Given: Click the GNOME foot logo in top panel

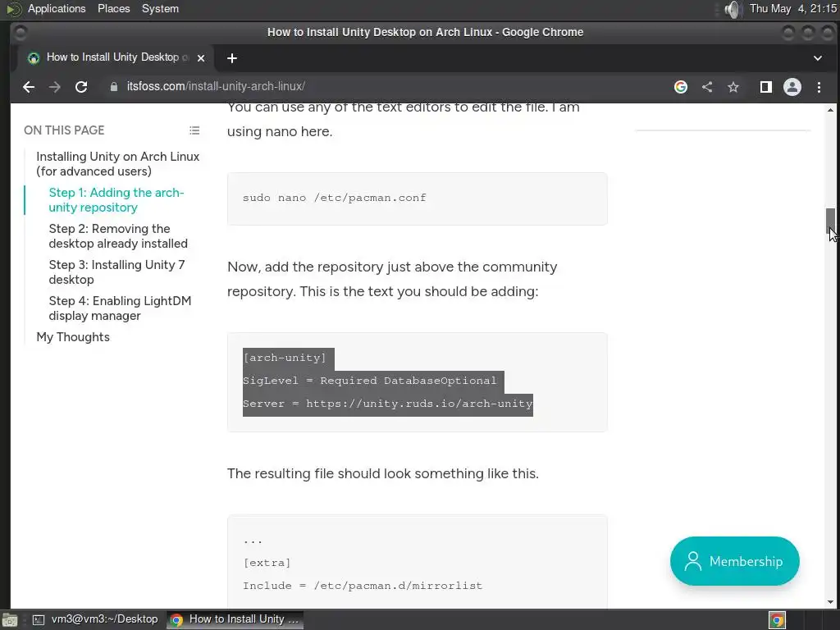Looking at the screenshot, I should tap(13, 9).
